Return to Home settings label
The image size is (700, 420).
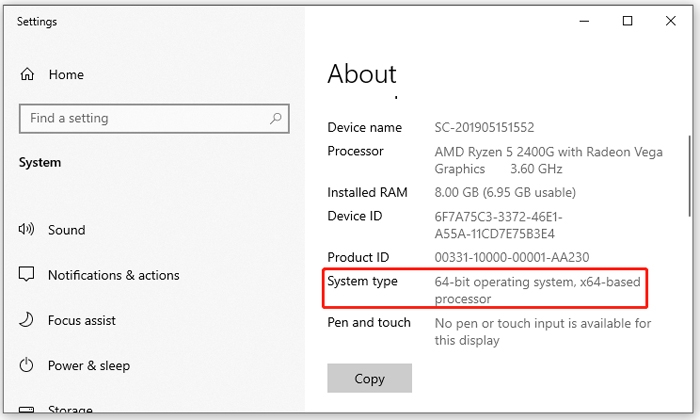66,75
